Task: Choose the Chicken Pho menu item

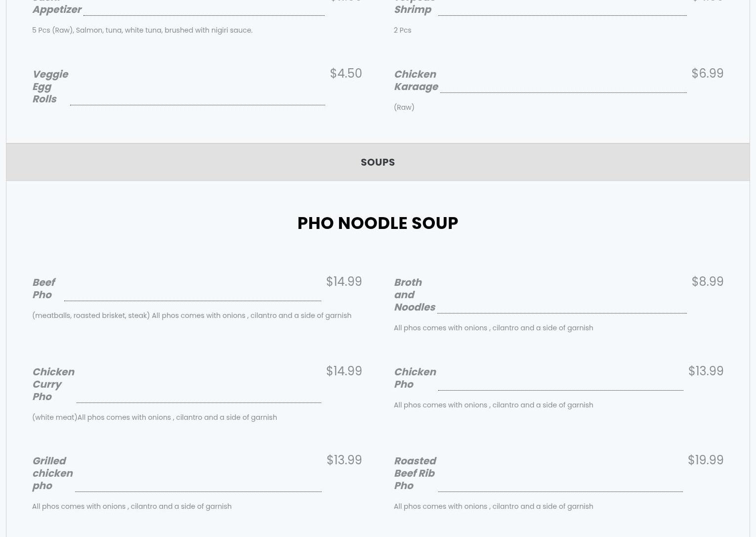Action: tap(415, 378)
